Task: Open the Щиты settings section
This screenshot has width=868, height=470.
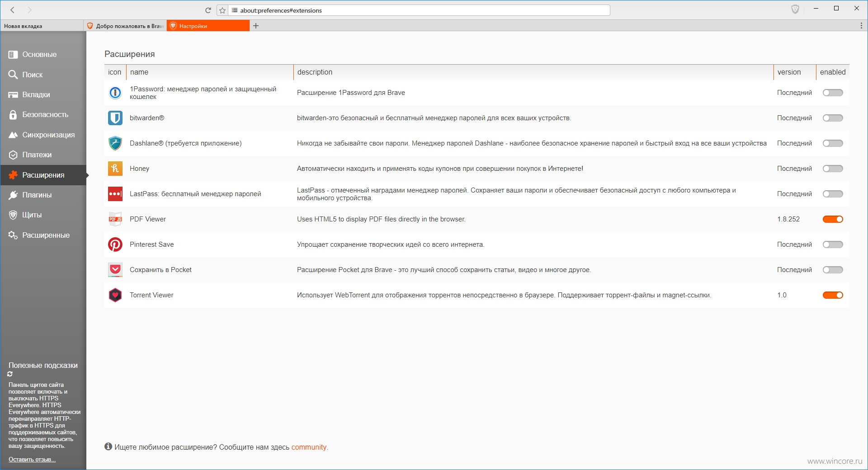Action: pos(43,215)
